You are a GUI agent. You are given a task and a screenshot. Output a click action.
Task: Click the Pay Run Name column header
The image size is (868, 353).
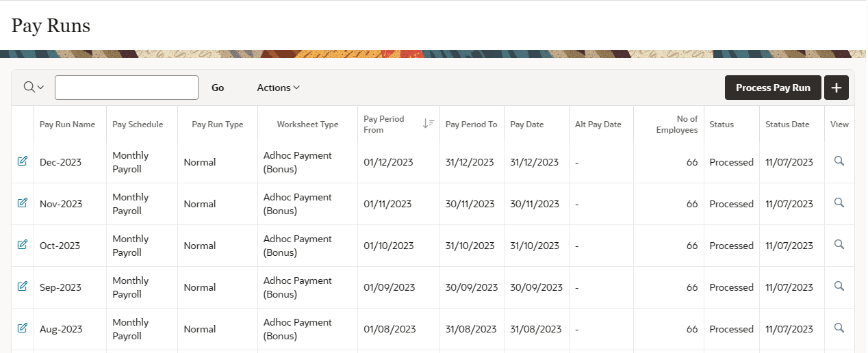pos(67,125)
